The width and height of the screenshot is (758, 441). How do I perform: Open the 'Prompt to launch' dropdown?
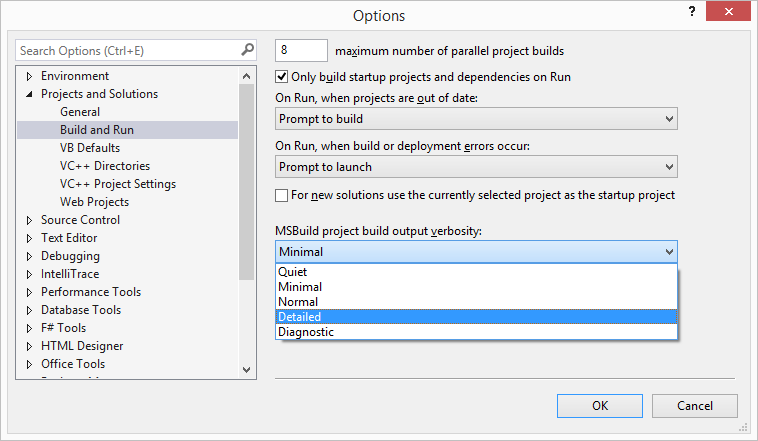coord(476,167)
